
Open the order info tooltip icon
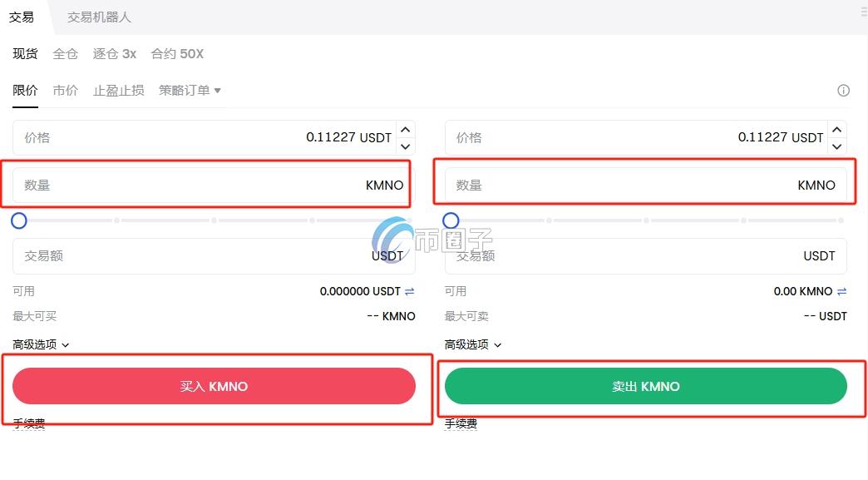click(x=843, y=90)
